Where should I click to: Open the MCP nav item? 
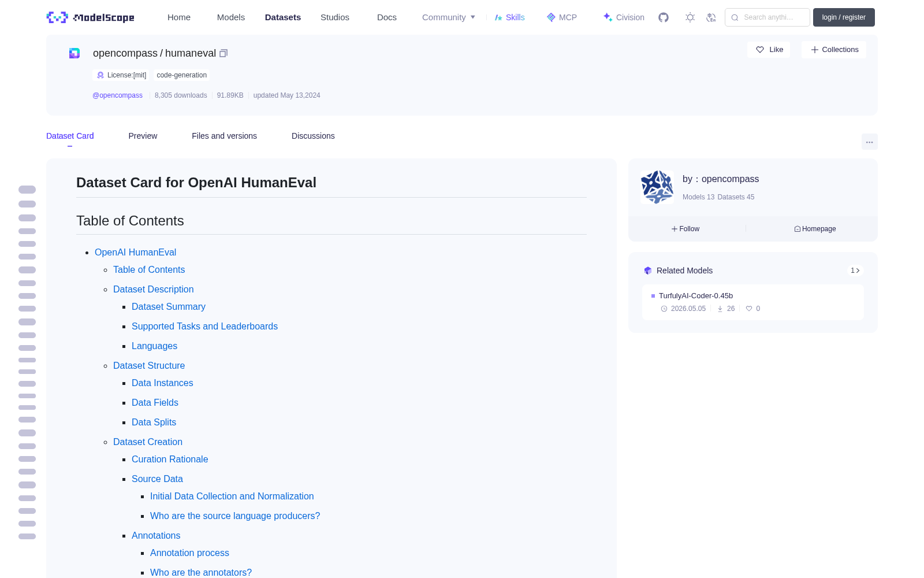[561, 17]
